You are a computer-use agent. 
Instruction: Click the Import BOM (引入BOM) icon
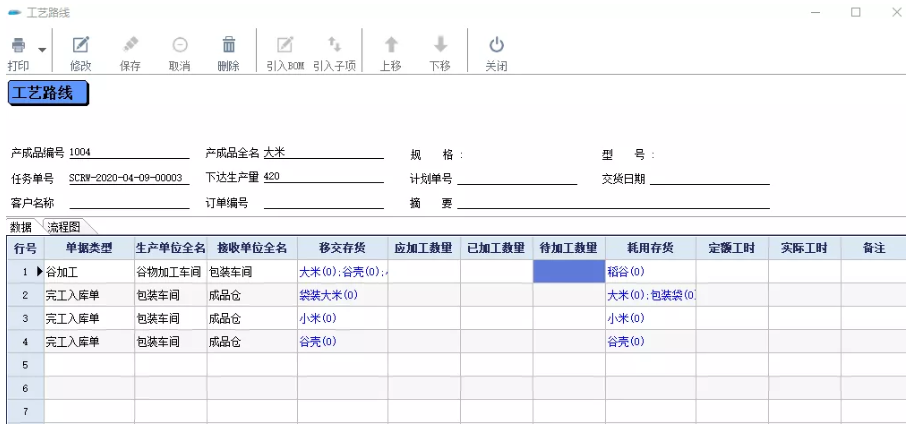285,45
